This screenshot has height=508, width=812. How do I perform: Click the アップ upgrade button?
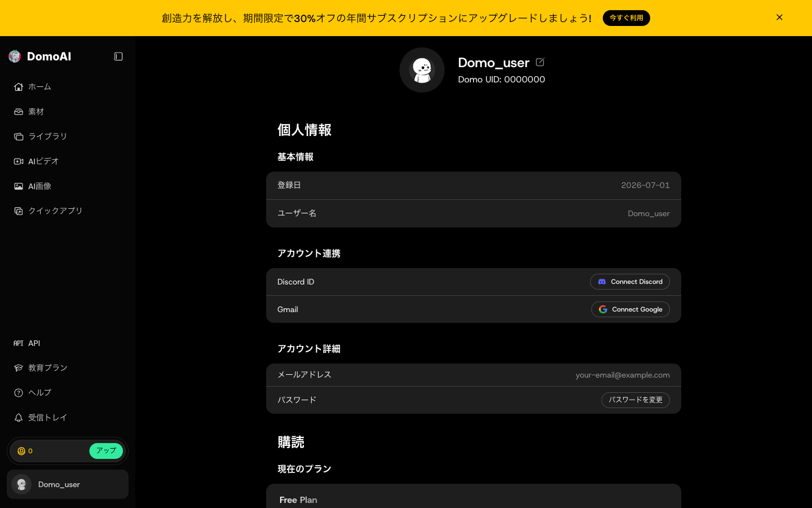106,451
